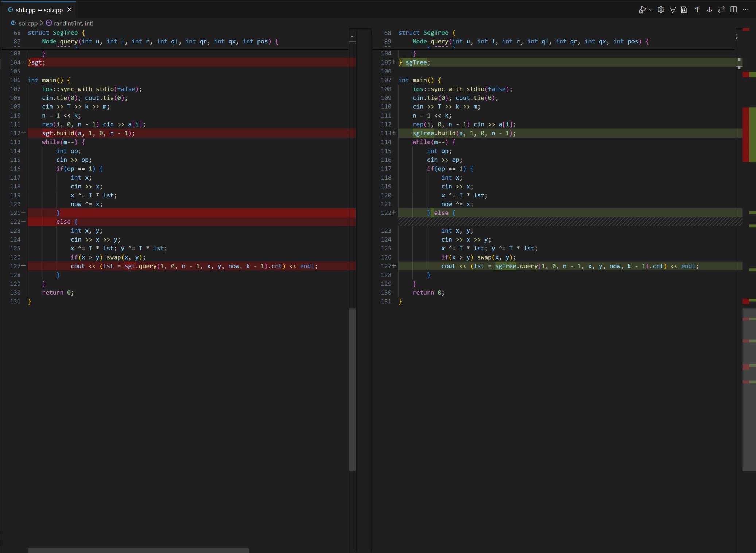Screen dimensions: 756x553
Task: Click the left pane vertical scrollbar thumb
Action: tap(352, 389)
